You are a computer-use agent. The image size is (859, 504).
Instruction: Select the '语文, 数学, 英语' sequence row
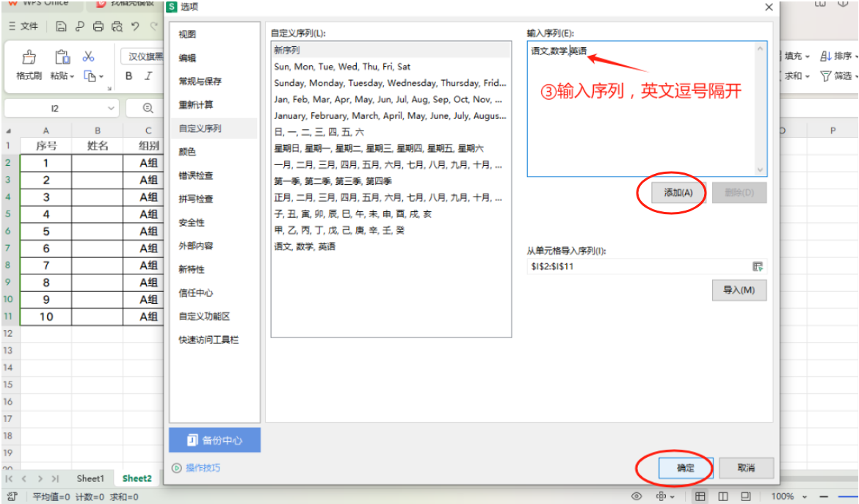[x=391, y=246]
